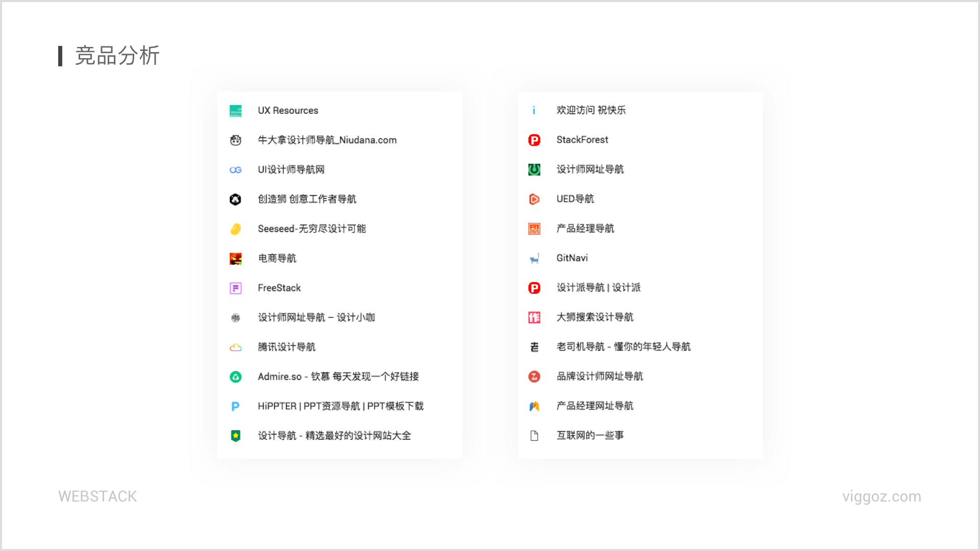Click the StackForest red P icon
Screen dimensions: 980x551
[x=534, y=140]
